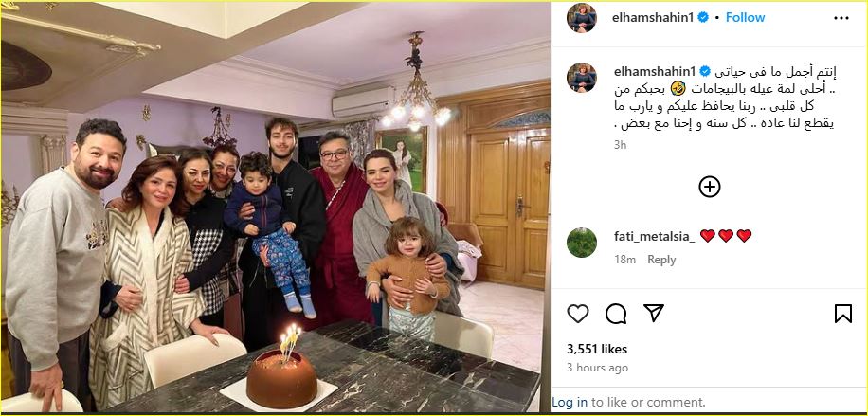Click the family birthday photo
The width and height of the screenshot is (868, 416).
click(276, 208)
